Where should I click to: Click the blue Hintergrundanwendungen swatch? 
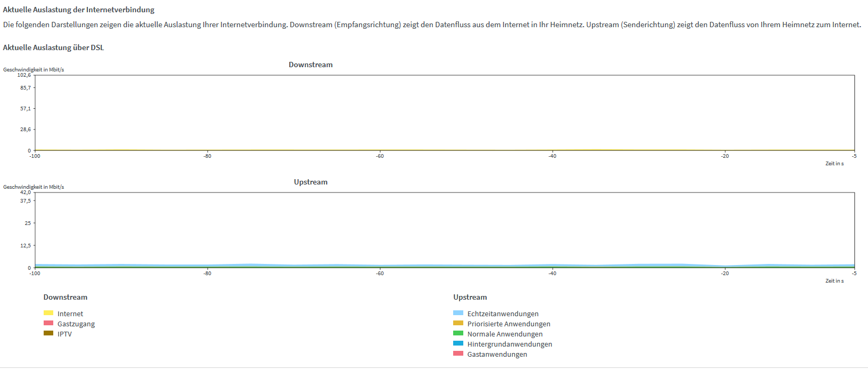pyautogui.click(x=458, y=343)
